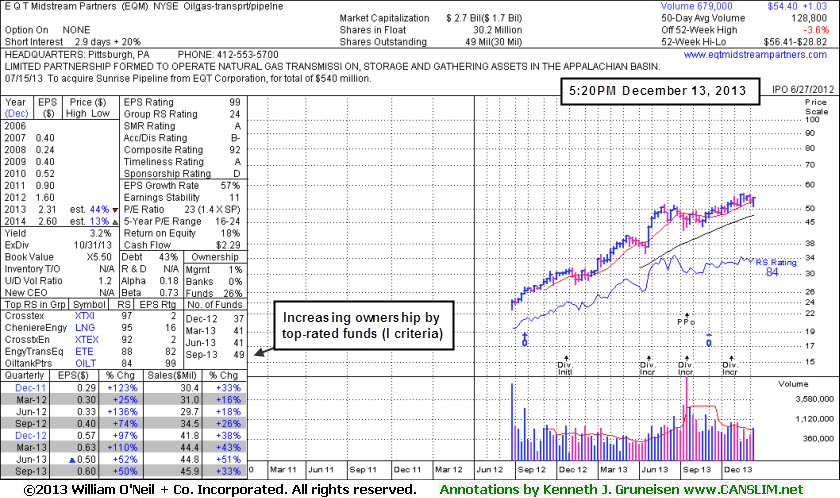Select the PPO marker on the chart
This screenshot has width=840, height=498.
(x=686, y=322)
